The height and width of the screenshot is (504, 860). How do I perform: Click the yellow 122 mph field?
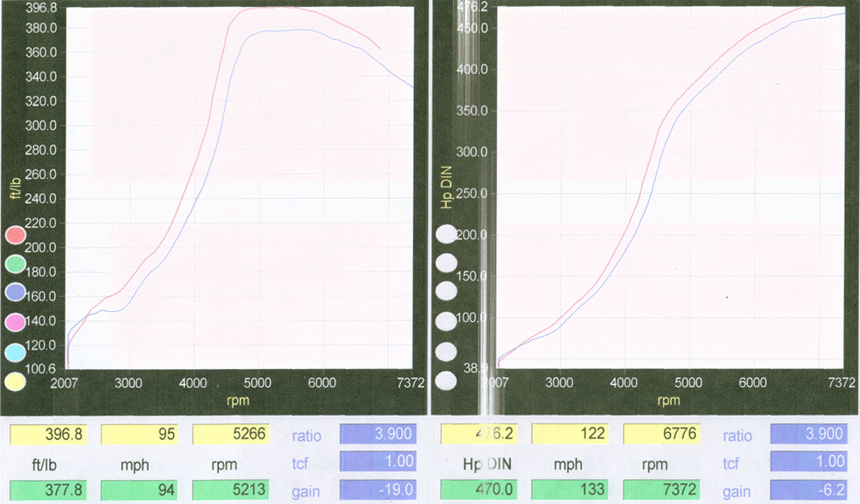coord(571,435)
